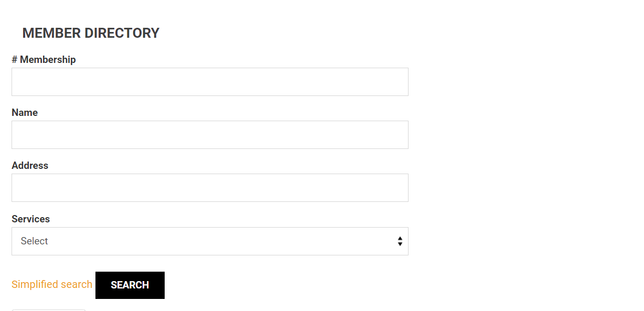The height and width of the screenshot is (311, 644).
Task: Click into the Address input box
Action: 210,188
